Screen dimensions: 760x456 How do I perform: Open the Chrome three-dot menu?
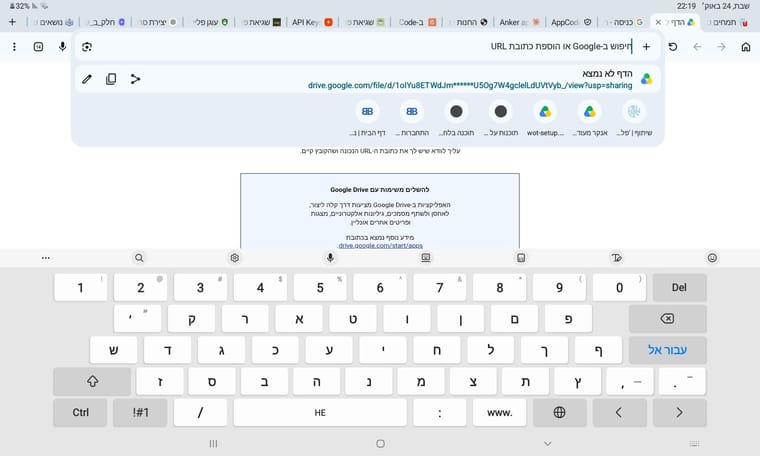click(15, 47)
